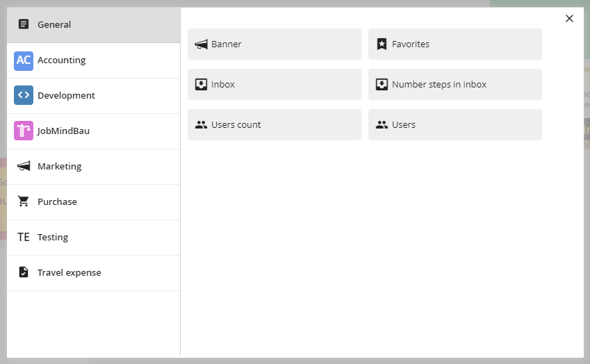Add the Banner widget
The height and width of the screenshot is (364, 590).
(274, 44)
